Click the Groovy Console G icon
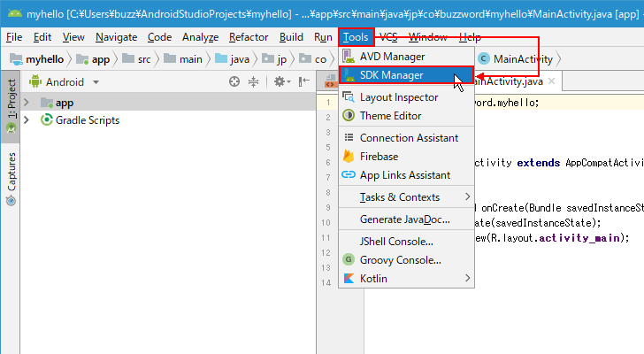Screen dimensions: 644x354 (x=349, y=259)
